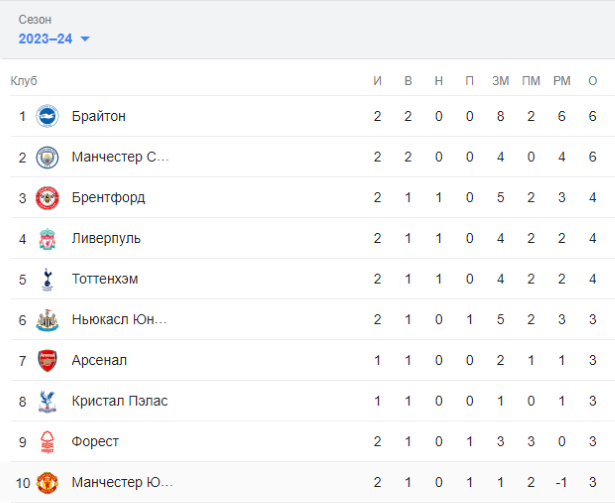This screenshot has width=615, height=503.
Task: Click the Arsenal cannon crest icon
Action: click(47, 360)
